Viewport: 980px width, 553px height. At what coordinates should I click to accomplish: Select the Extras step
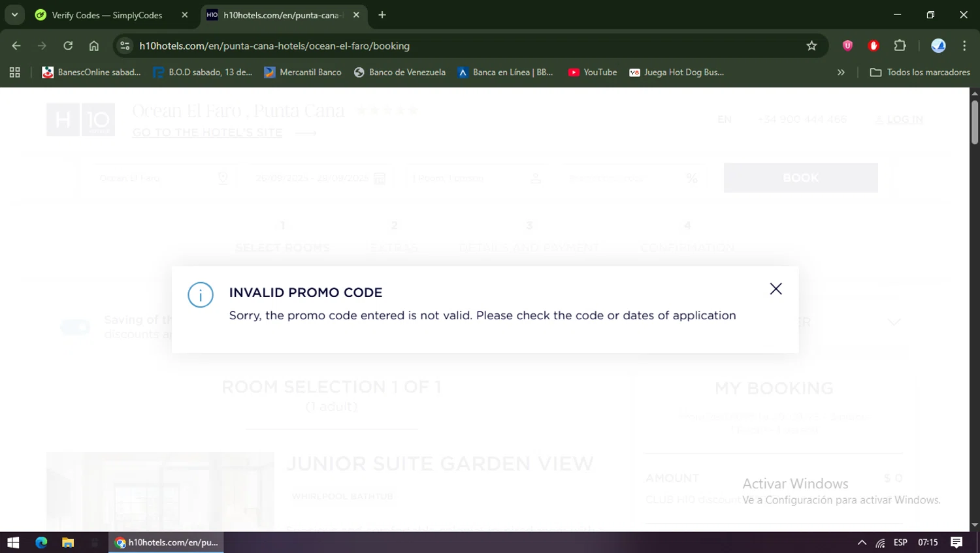(394, 237)
